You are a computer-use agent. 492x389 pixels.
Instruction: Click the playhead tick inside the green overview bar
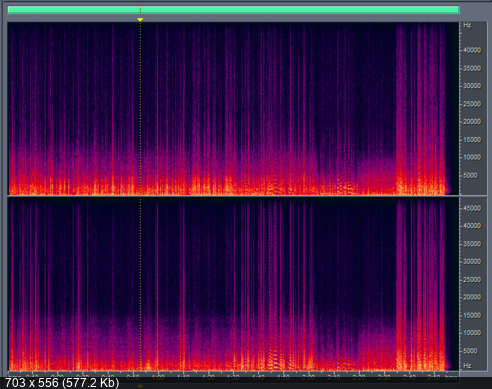coord(140,10)
